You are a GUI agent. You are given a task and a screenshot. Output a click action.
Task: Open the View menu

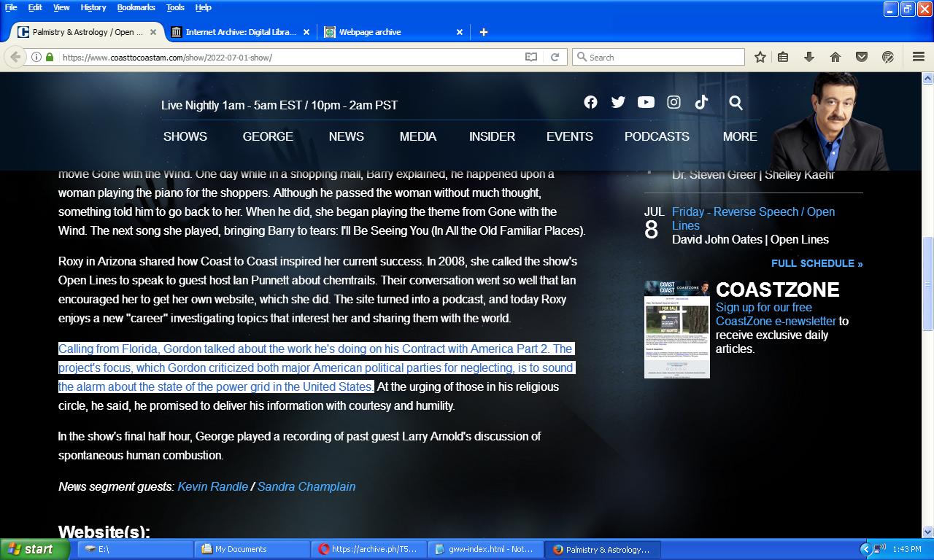tap(61, 7)
